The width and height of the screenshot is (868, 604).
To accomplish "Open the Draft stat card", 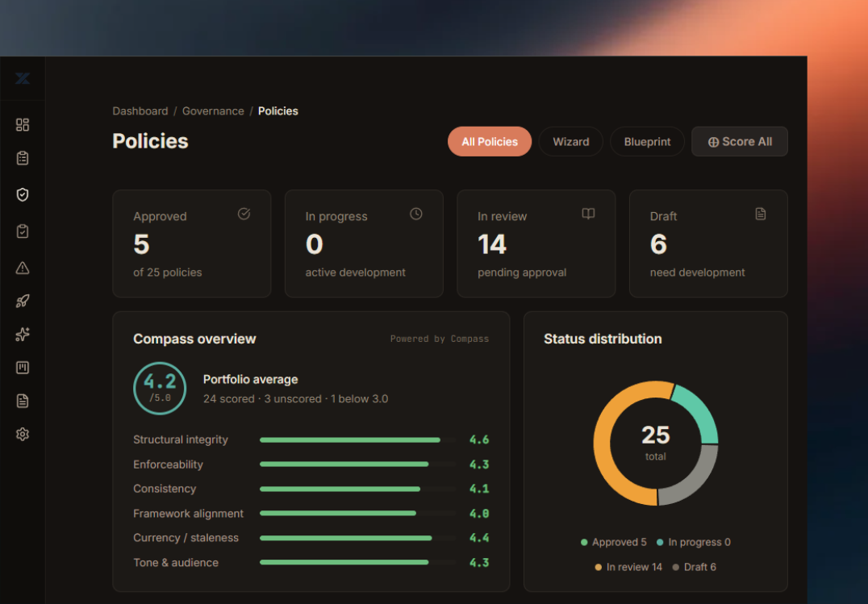I will point(708,244).
